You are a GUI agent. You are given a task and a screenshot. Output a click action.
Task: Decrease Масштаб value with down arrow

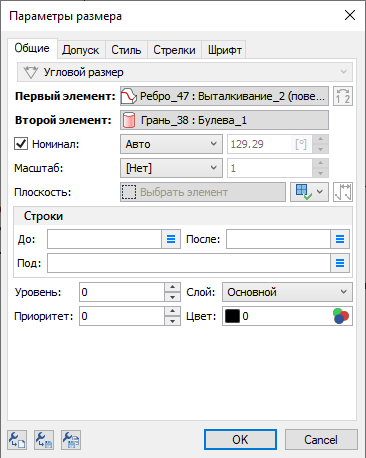pyautogui.click(x=320, y=173)
